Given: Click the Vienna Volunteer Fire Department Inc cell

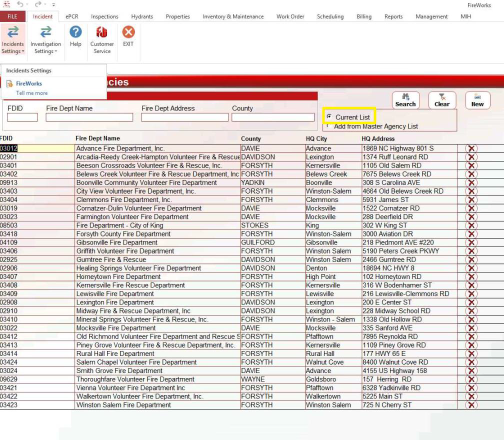Looking at the screenshot, I should click(x=157, y=388).
